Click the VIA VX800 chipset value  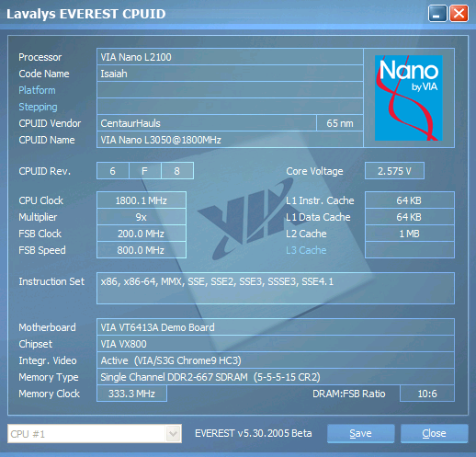click(x=276, y=344)
